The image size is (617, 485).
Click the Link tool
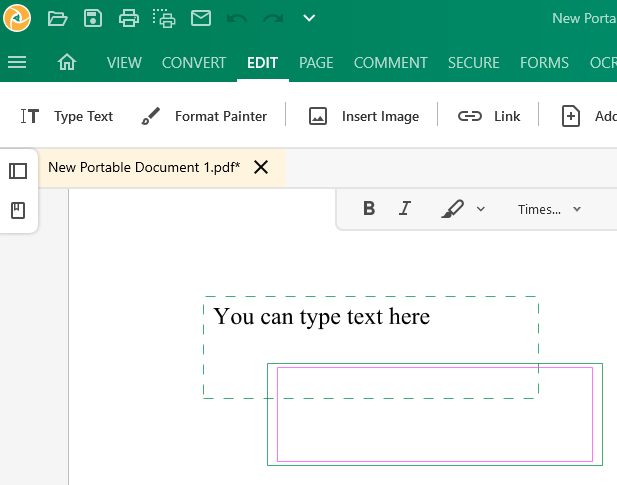click(489, 116)
